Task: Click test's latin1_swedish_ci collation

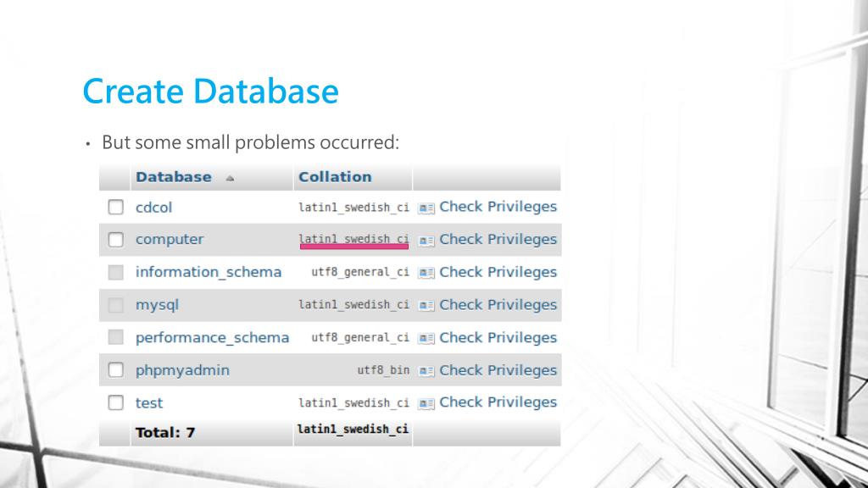Action: [353, 402]
